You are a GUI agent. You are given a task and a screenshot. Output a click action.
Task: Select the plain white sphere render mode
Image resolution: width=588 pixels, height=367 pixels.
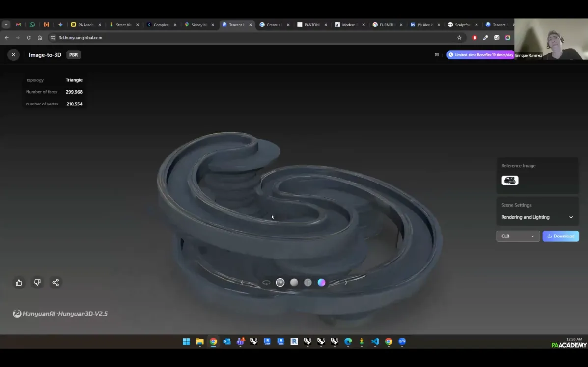294,282
